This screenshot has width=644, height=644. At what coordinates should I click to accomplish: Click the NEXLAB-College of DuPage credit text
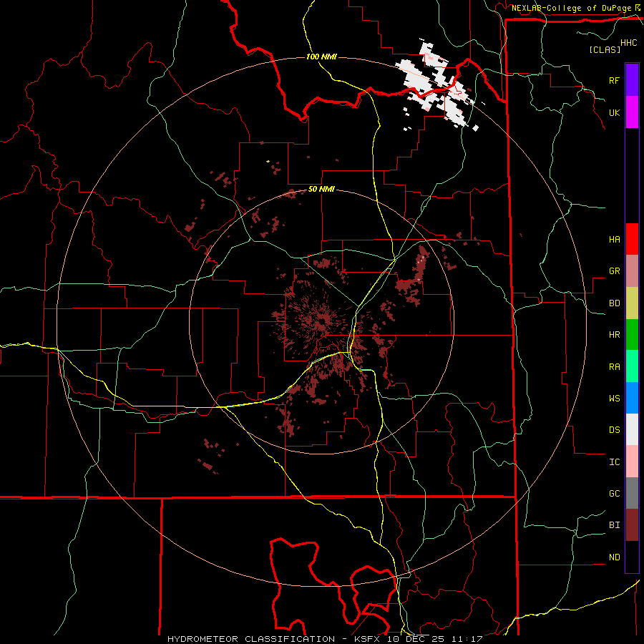click(571, 8)
